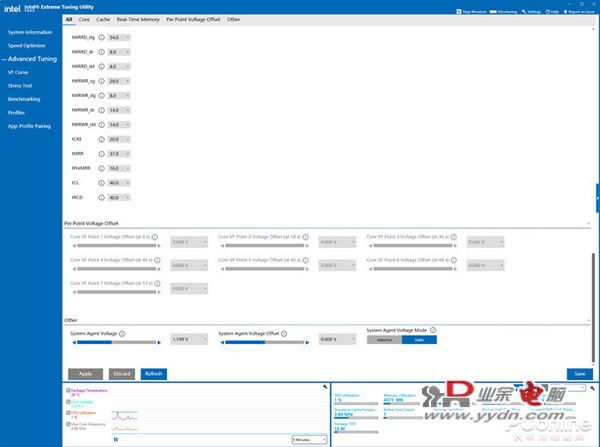
Task: Open the tRRR 37.0 value dropdown
Action: point(119,154)
